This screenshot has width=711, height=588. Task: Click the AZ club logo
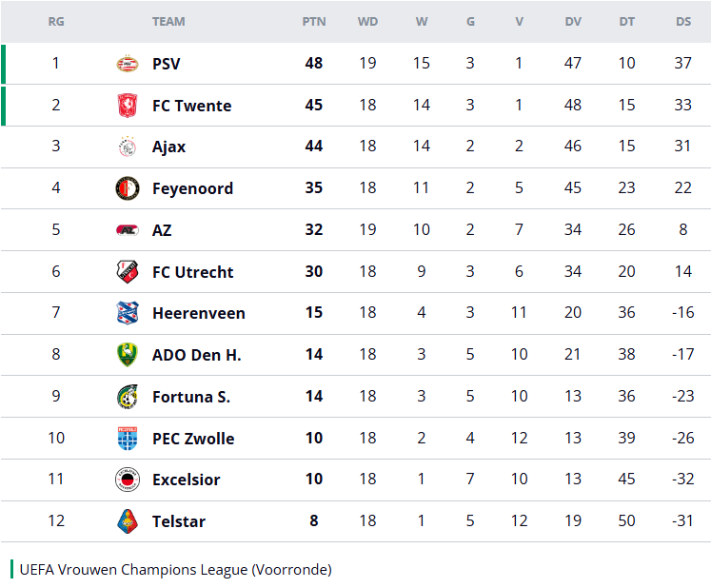click(127, 230)
